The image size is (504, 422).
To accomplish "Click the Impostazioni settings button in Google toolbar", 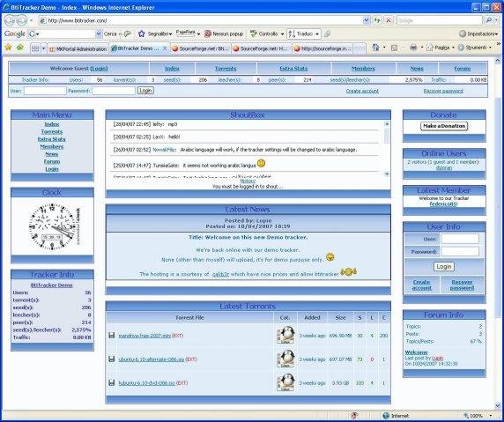I will click(478, 33).
